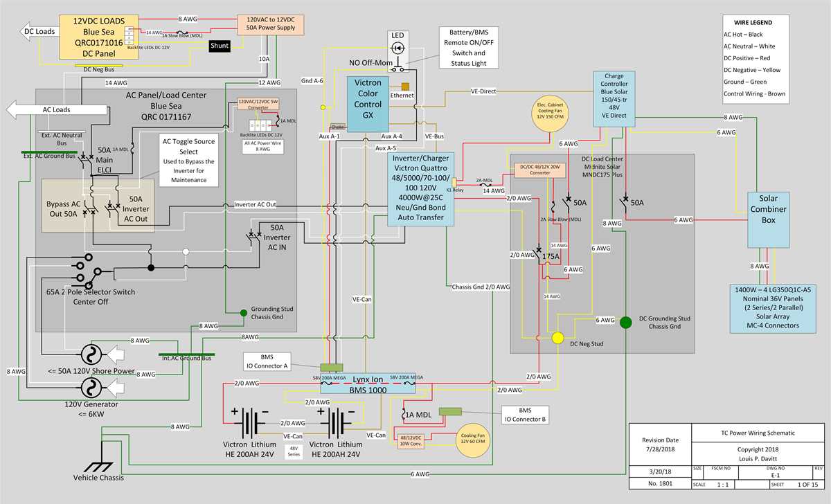Click the '50A Inverter AC IN' label

pyautogui.click(x=276, y=237)
